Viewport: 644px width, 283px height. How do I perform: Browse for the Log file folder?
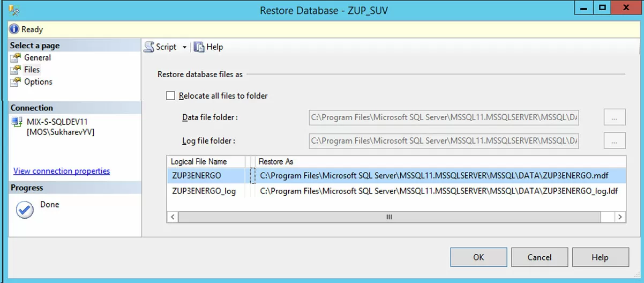coord(615,141)
